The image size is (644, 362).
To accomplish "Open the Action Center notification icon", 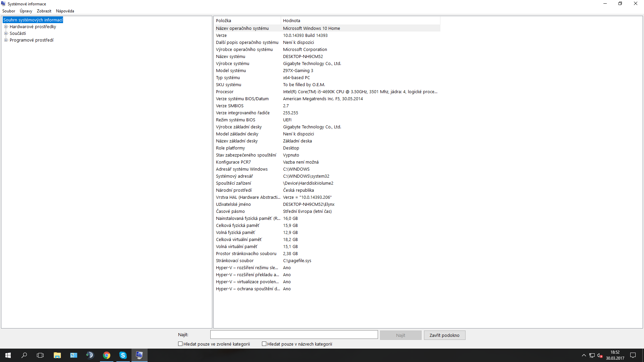I will pos(633,355).
